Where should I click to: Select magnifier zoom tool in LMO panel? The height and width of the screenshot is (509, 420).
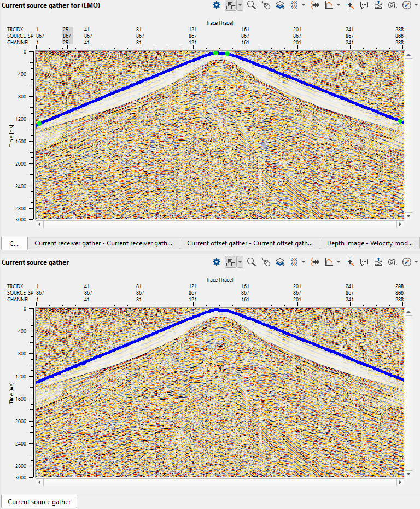251,5
